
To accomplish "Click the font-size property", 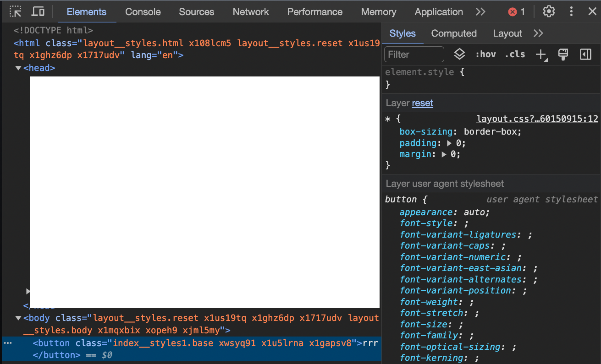I will [x=424, y=324].
